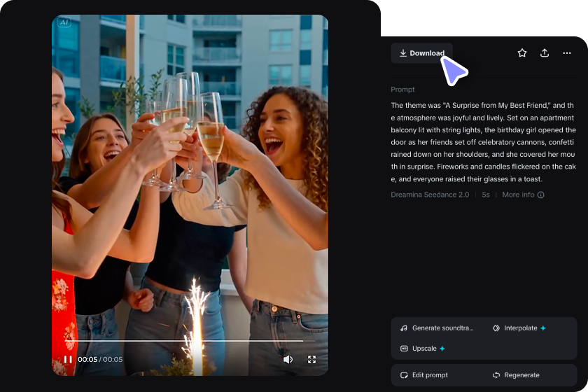The height and width of the screenshot is (392, 588).
Task: Click the Interpolate diamond icon
Action: click(496, 328)
